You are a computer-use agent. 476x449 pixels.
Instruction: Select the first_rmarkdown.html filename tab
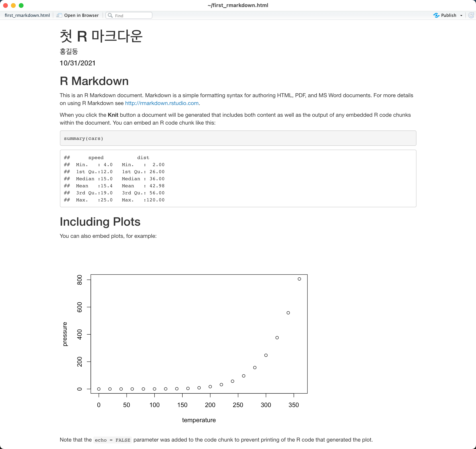pos(26,15)
